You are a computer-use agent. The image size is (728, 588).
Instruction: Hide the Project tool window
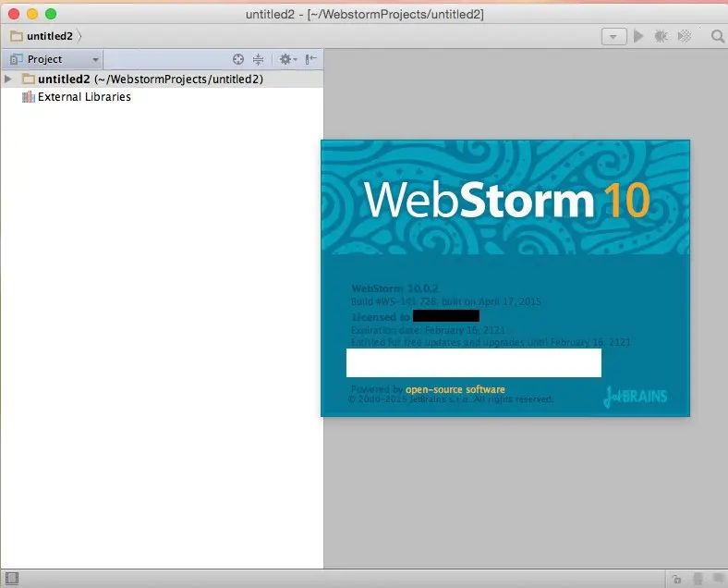tap(310, 59)
